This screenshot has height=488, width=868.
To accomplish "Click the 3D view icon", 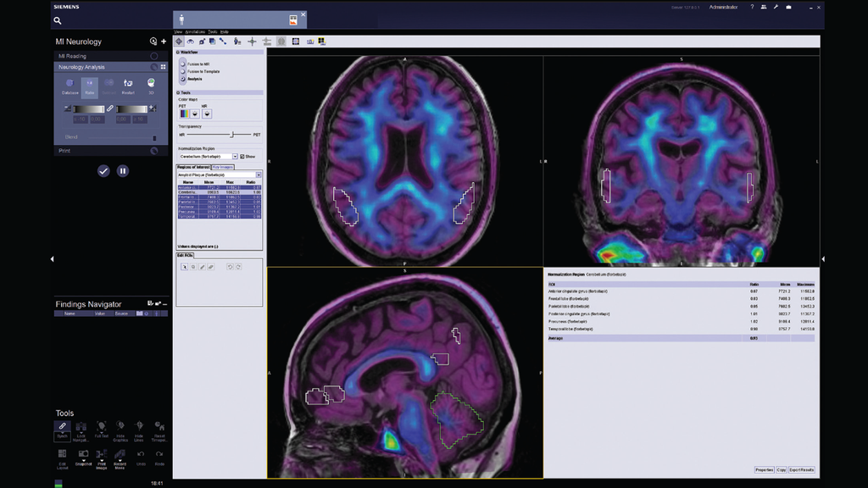I will click(x=151, y=86).
